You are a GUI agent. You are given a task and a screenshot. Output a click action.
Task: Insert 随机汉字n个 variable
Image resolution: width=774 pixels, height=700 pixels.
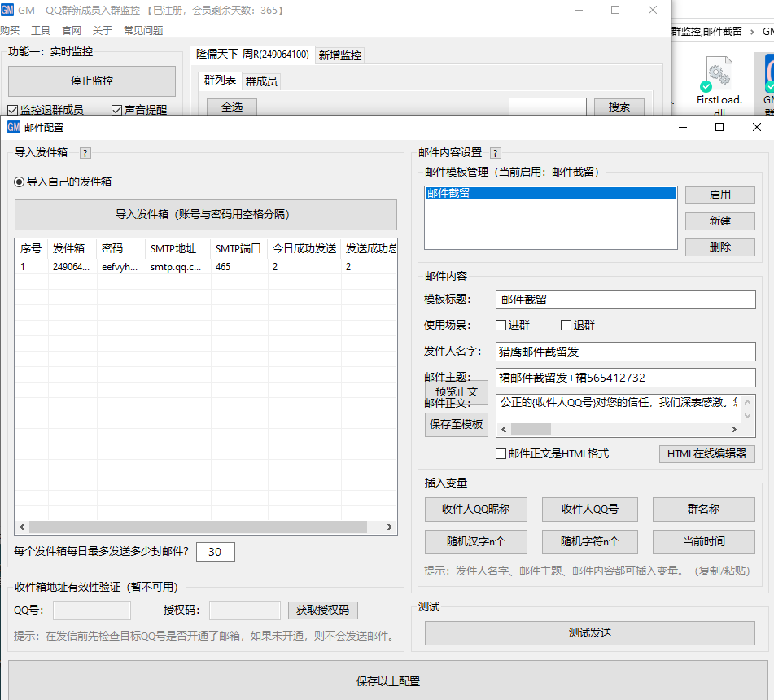[x=476, y=542]
